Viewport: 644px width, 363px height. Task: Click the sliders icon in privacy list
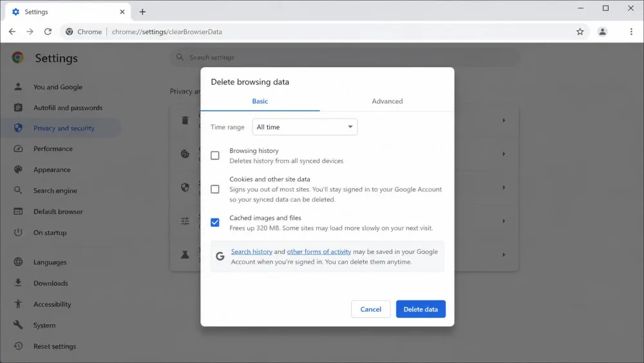[x=185, y=221]
